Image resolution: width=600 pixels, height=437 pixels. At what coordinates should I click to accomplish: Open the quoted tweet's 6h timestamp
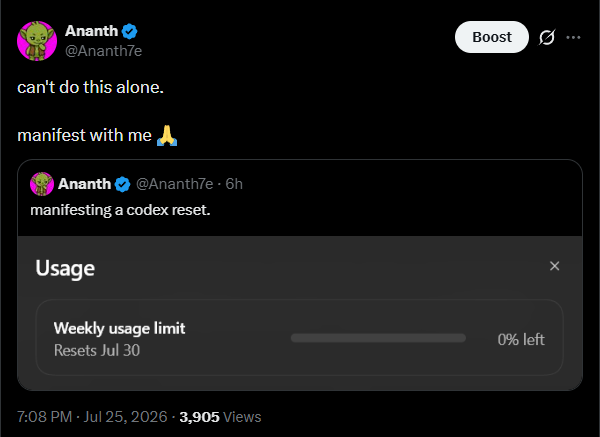[234, 184]
